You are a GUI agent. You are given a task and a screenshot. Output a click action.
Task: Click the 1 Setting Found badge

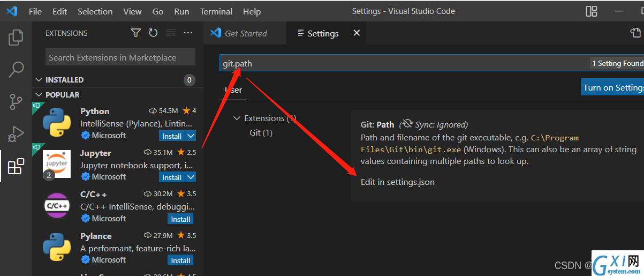point(617,63)
